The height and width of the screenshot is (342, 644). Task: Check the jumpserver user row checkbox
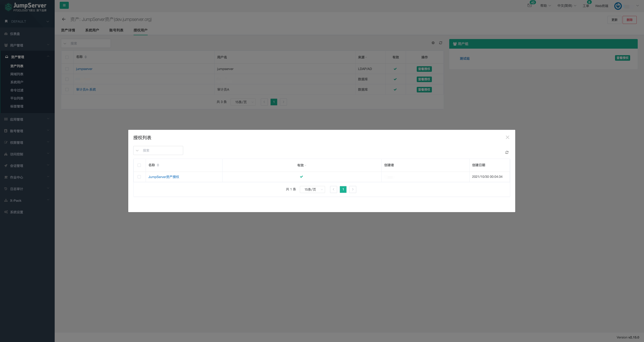(67, 69)
